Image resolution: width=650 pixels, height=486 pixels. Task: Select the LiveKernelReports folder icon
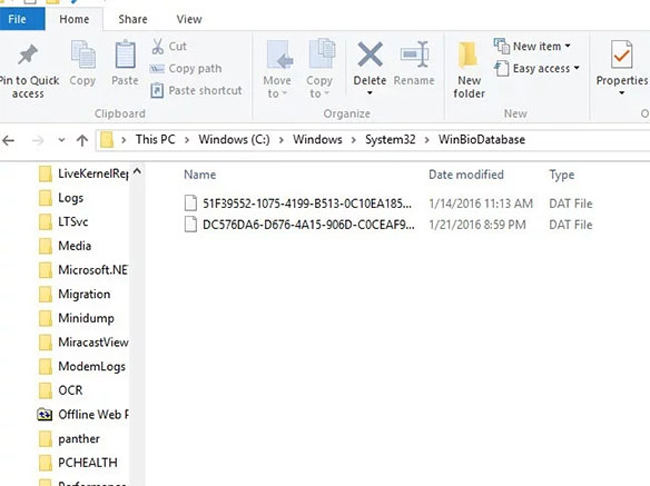(45, 174)
